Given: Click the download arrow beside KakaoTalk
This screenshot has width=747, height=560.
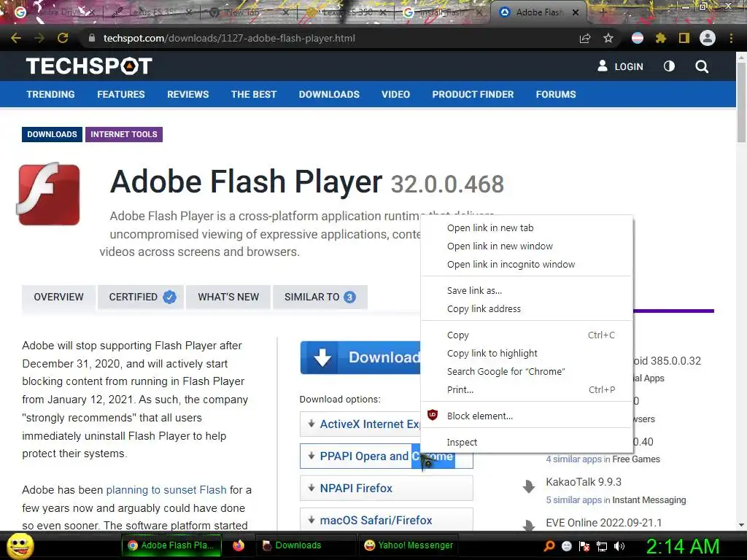Looking at the screenshot, I should [x=529, y=486].
